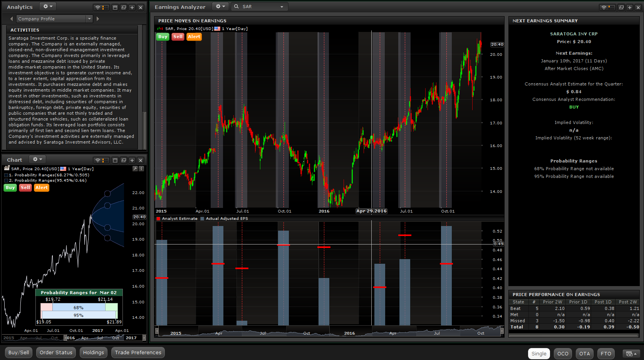Click Earnings Analyzer windowgroup link icon
This screenshot has width=644, height=360.
(607, 8)
